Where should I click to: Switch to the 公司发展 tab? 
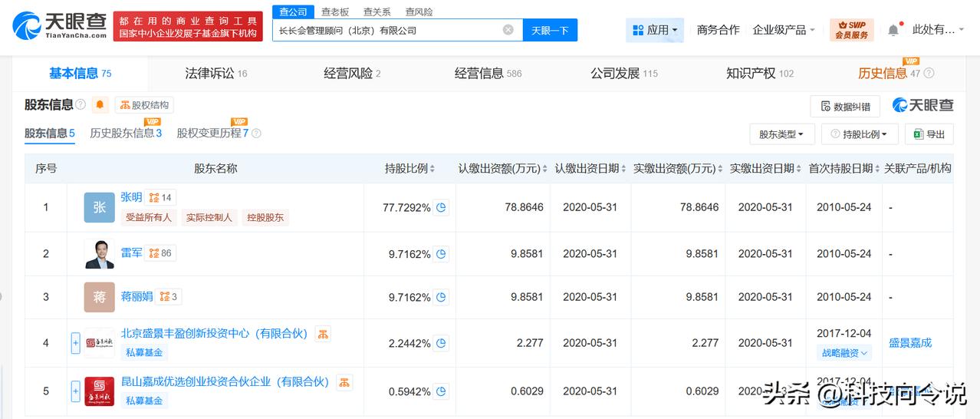[x=624, y=74]
